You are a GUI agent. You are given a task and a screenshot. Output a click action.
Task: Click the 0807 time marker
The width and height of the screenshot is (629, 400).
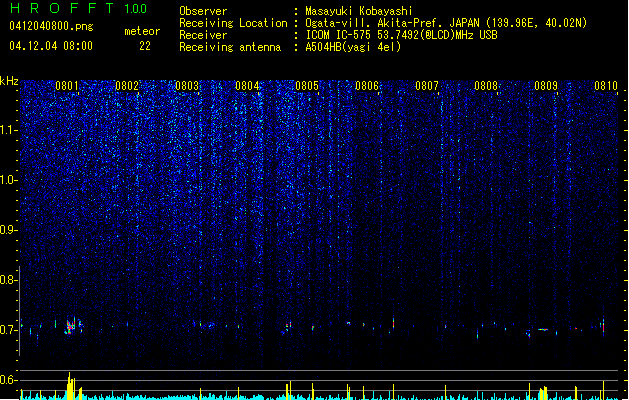(427, 86)
